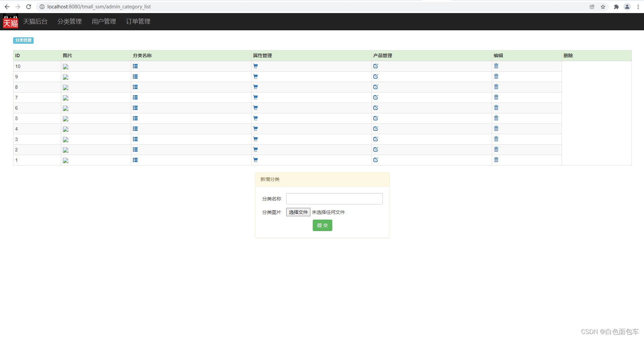Open the cart icon for ID 2
The image size is (644, 338).
pyautogui.click(x=256, y=150)
